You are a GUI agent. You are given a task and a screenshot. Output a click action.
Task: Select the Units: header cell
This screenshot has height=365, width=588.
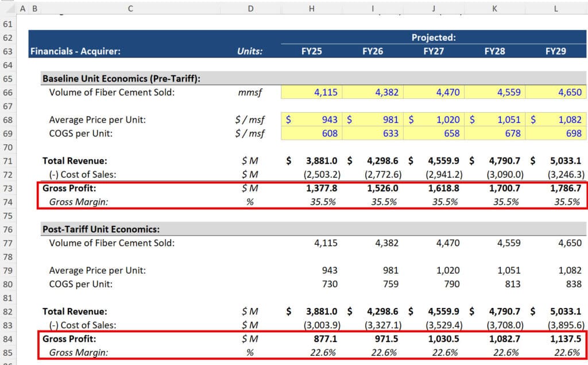click(x=250, y=50)
